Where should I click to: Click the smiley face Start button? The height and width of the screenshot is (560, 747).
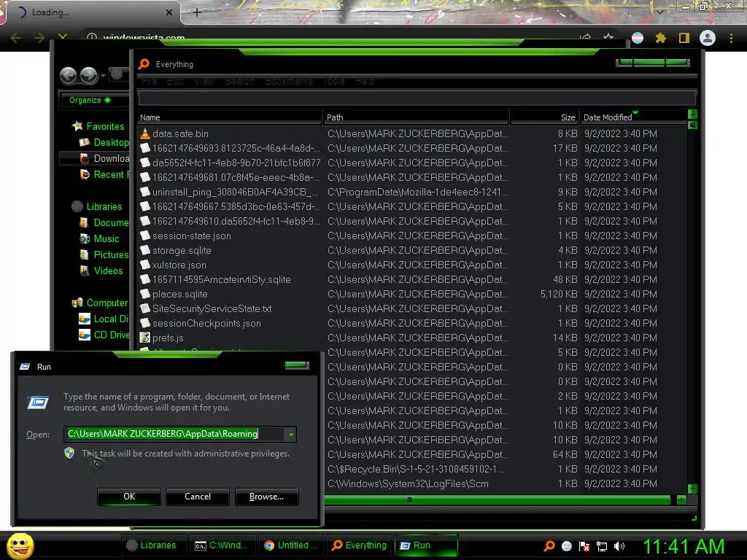20,545
